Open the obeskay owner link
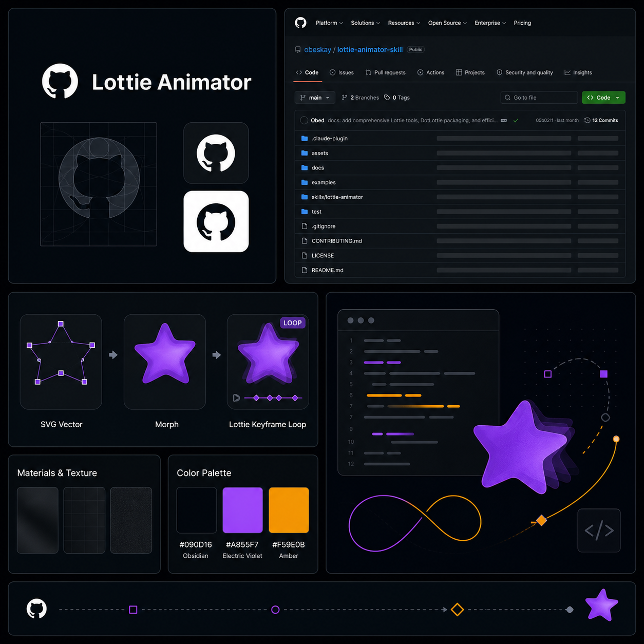644x644 pixels. click(x=317, y=50)
